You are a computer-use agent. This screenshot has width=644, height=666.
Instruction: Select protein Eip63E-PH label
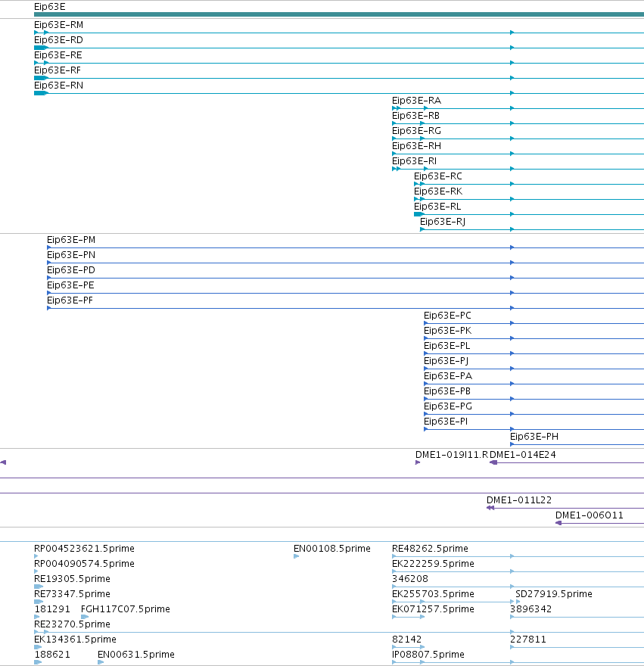534,437
